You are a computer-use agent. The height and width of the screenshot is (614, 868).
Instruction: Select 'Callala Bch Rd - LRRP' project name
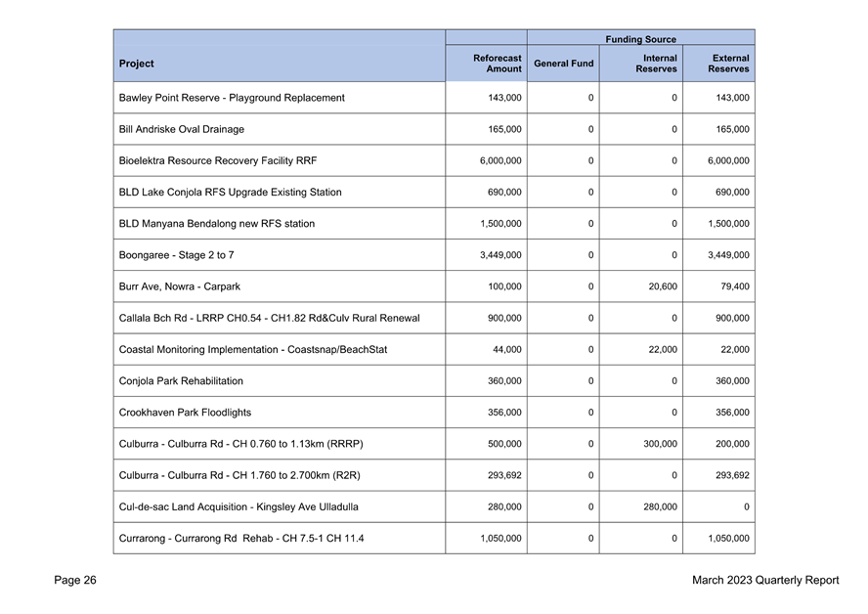click(269, 319)
